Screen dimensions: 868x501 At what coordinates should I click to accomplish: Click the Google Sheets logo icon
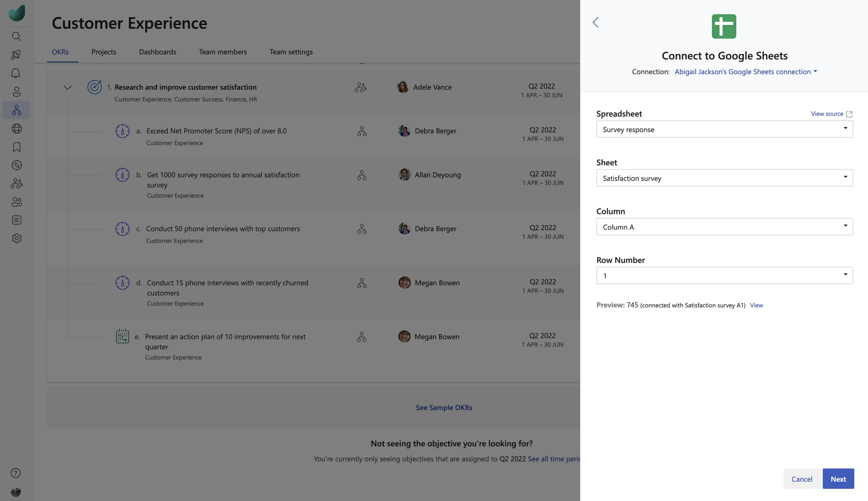pos(724,26)
